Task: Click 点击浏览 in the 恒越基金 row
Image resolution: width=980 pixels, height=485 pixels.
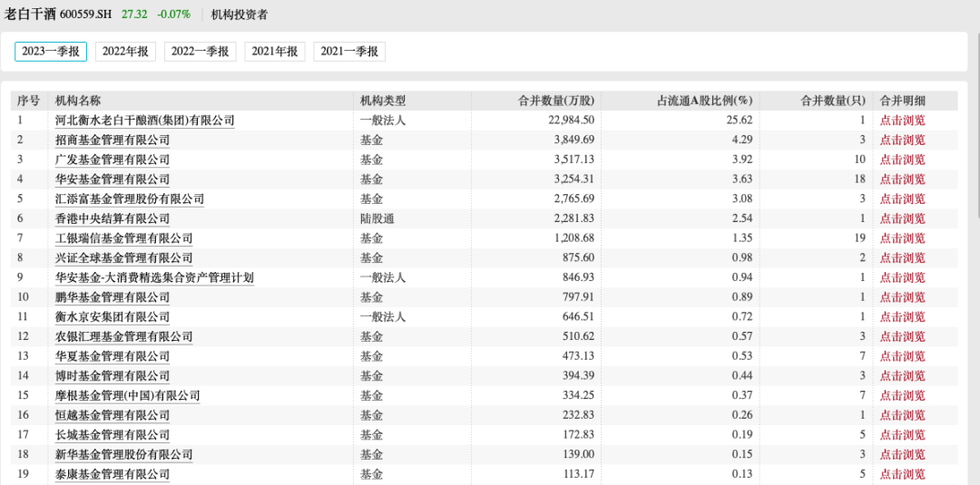Action: pyautogui.click(x=903, y=415)
